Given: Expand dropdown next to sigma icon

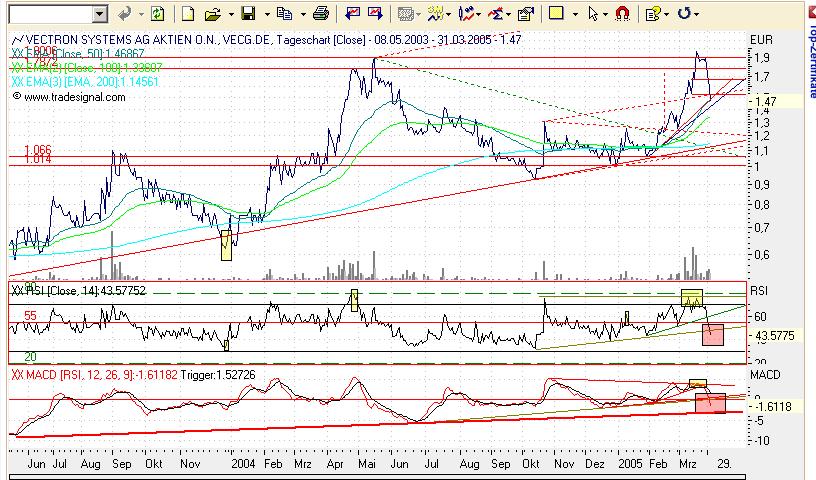Looking at the screenshot, I should (x=508, y=14).
